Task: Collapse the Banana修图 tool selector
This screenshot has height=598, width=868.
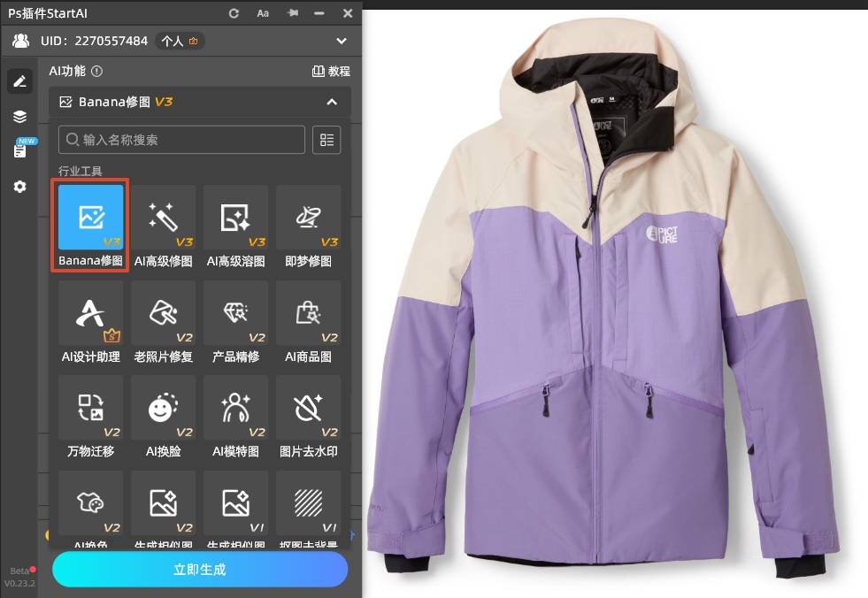Action: [x=332, y=102]
